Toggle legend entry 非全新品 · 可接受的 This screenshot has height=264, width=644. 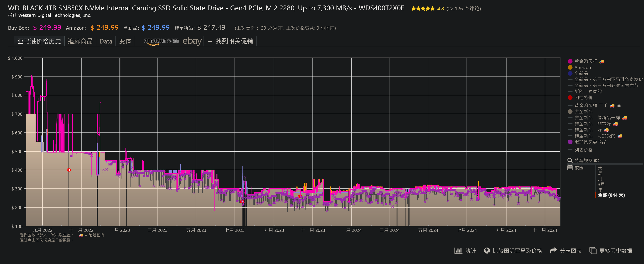[595, 136]
